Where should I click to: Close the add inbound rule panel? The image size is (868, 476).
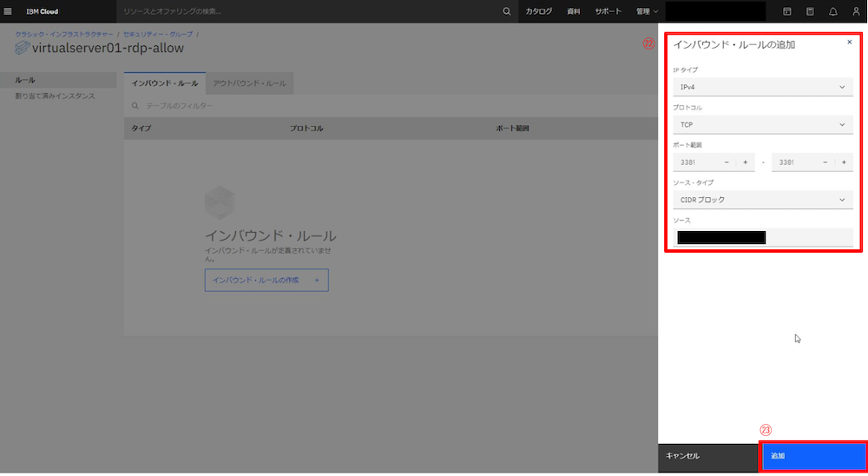849,42
